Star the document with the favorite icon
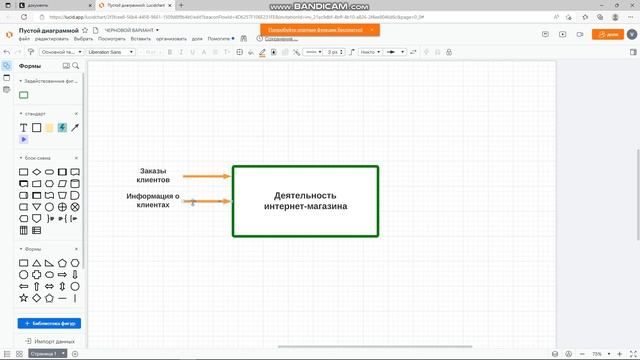 point(85,30)
